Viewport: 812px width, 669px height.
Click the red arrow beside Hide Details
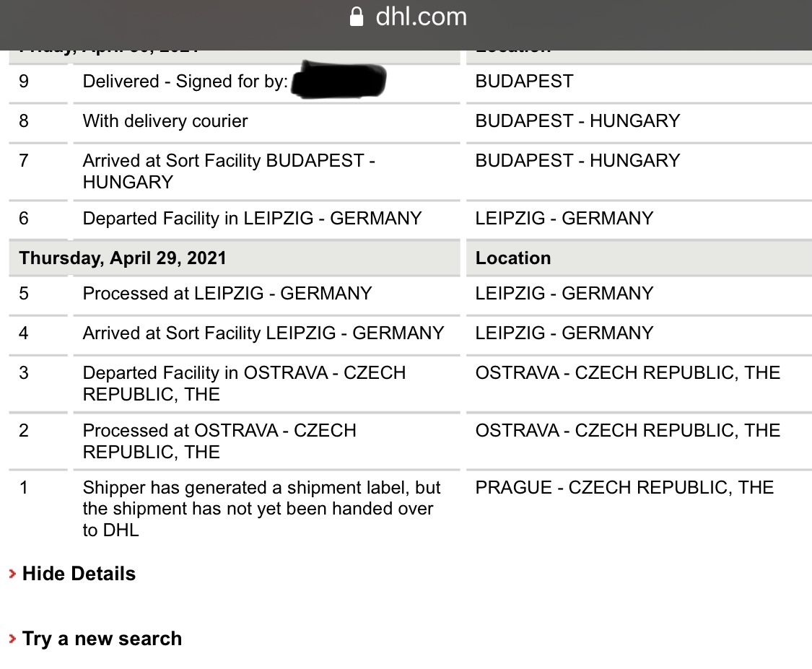tap(12, 574)
